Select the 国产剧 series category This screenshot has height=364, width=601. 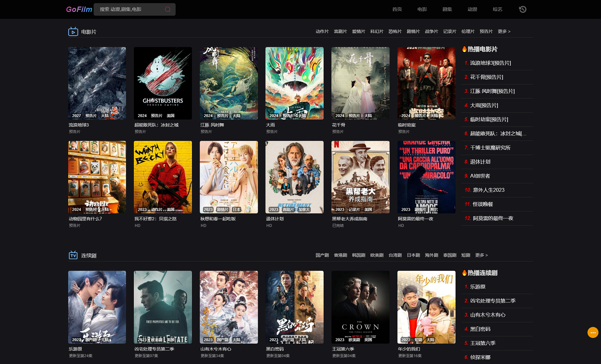322,255
